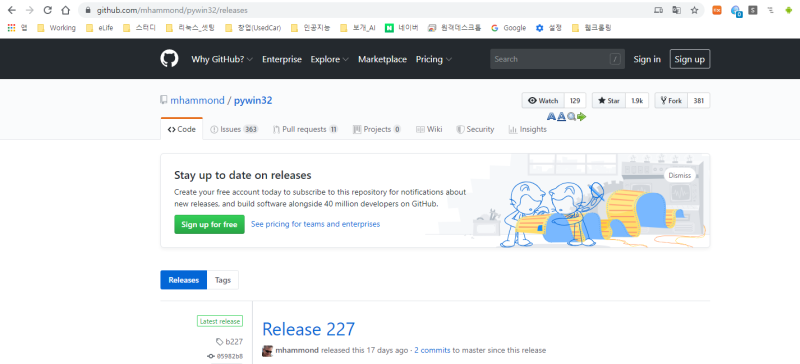Click the Fork button
Image resolution: width=800 pixels, height=364 pixels.
pyautogui.click(x=671, y=101)
